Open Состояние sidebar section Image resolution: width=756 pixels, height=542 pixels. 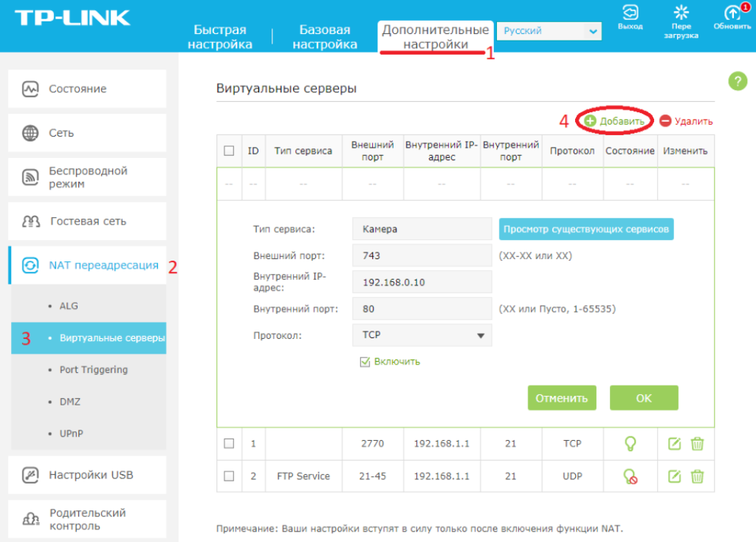(87, 89)
